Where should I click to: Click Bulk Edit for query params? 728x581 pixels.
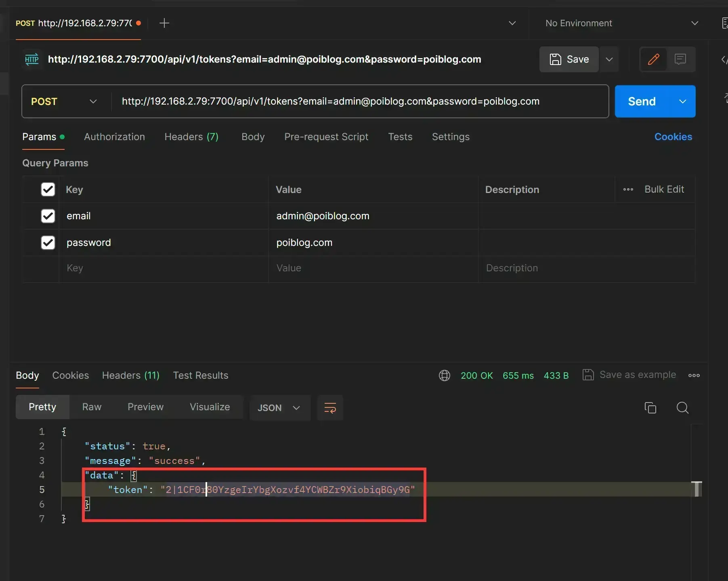pos(664,189)
